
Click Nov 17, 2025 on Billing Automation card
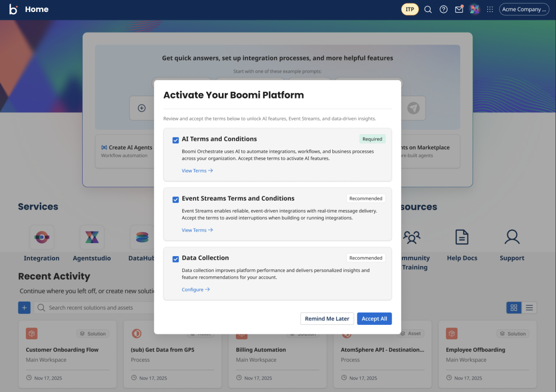[x=258, y=378]
